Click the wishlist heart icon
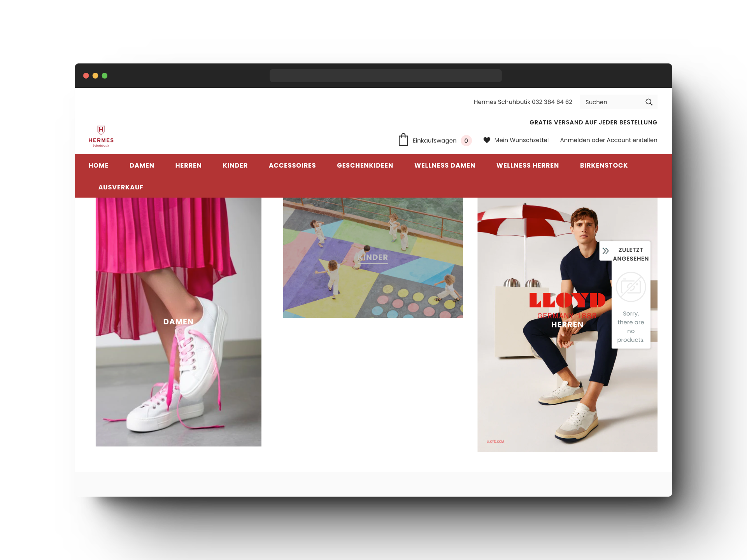This screenshot has height=560, width=747. click(x=487, y=140)
